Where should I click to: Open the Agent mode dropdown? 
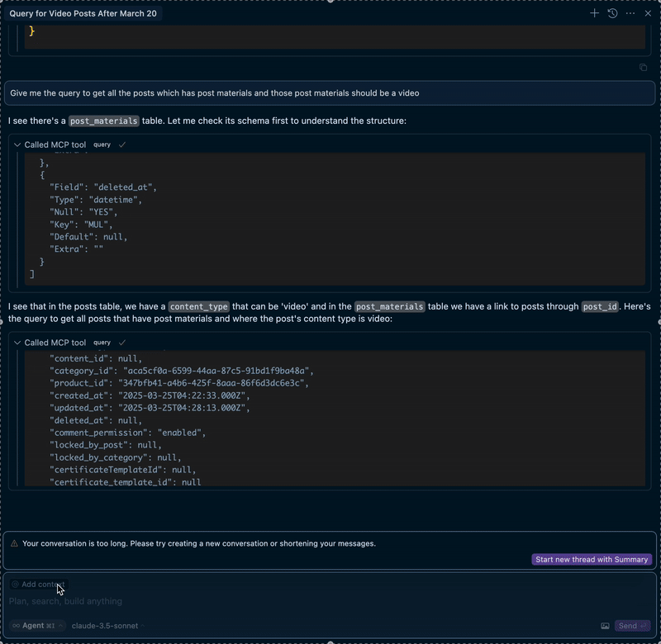[x=38, y=626]
